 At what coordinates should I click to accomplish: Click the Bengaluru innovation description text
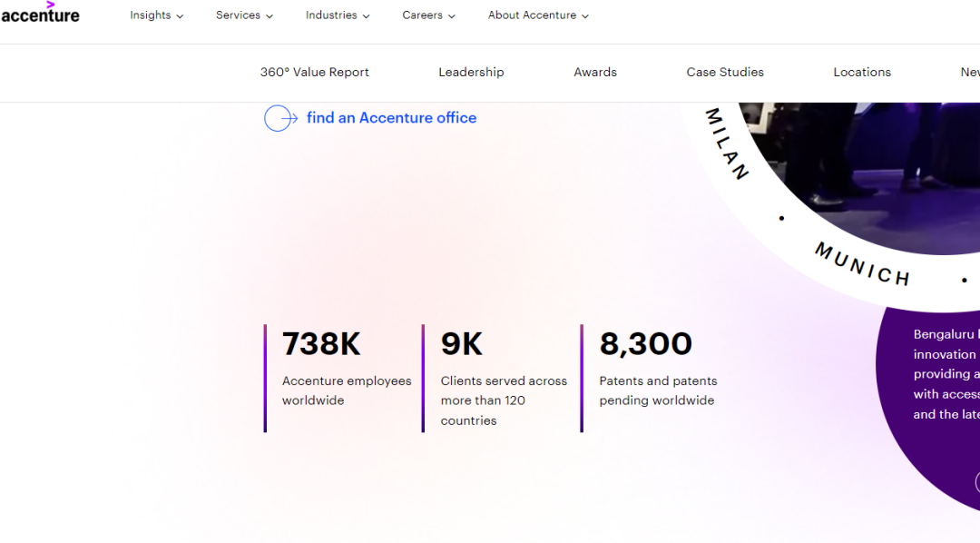click(946, 374)
